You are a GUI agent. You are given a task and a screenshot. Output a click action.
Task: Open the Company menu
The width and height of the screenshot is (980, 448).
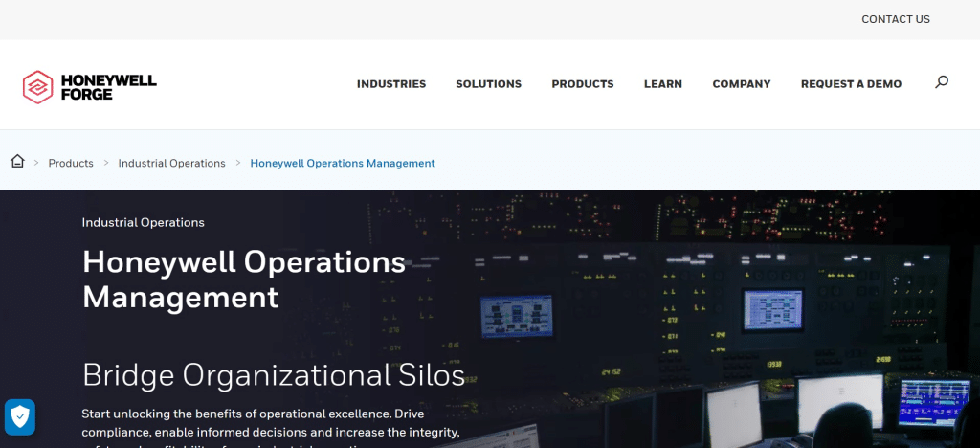[x=742, y=83]
